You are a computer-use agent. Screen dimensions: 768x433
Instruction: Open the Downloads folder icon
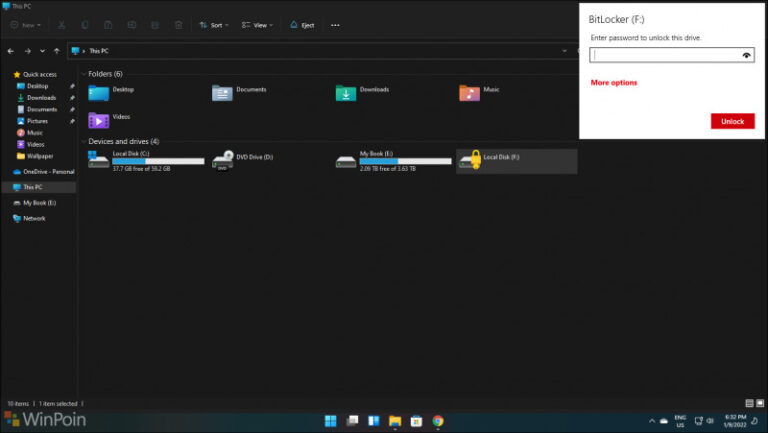tap(346, 93)
